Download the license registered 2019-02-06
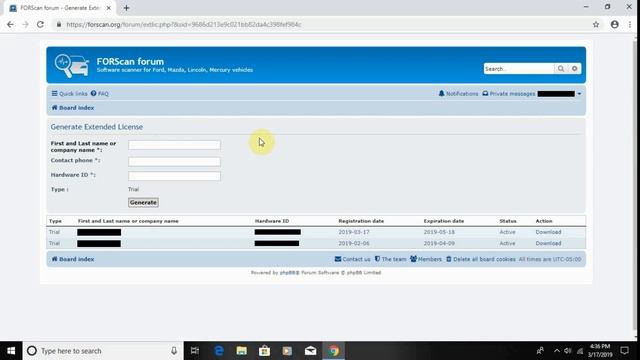Screen dimensions: 640x360 pos(548,243)
